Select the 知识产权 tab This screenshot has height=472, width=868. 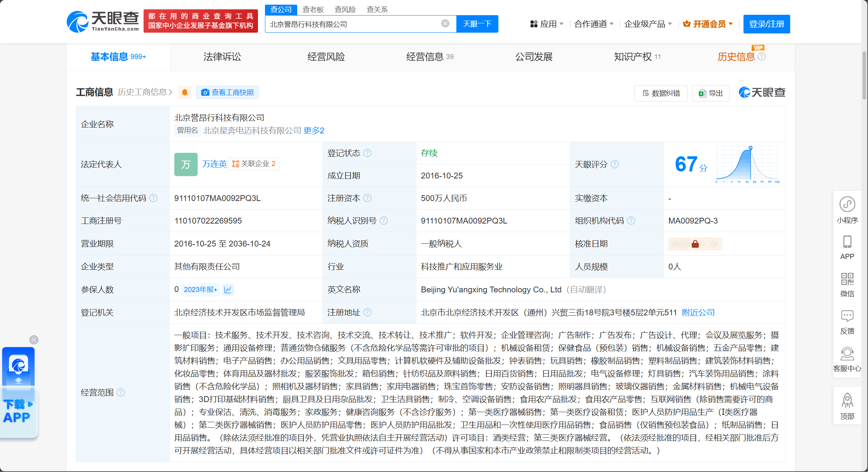tap(637, 57)
